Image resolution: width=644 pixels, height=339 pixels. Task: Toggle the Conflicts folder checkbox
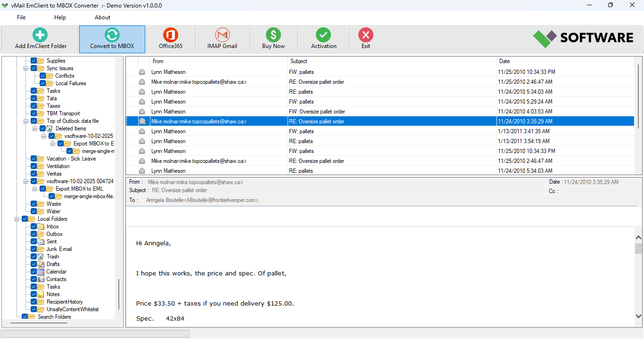click(43, 76)
